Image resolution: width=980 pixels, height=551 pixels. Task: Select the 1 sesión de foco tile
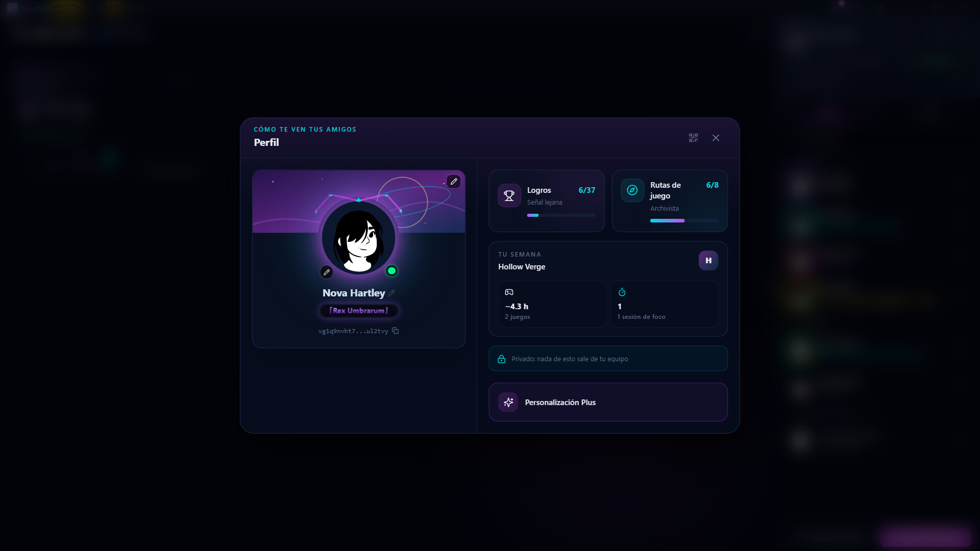(x=665, y=304)
